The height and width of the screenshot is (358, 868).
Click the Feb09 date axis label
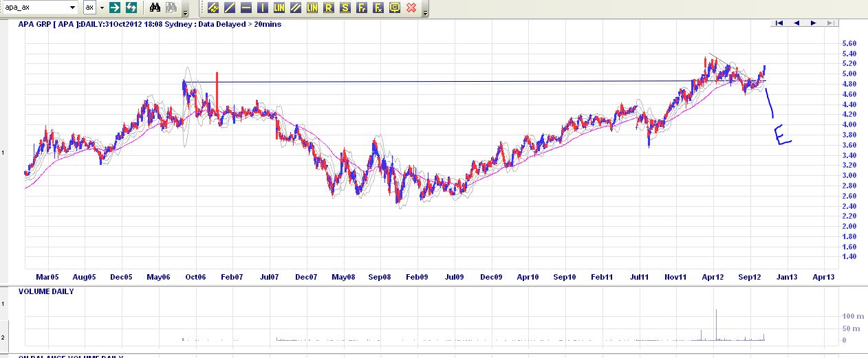click(416, 277)
